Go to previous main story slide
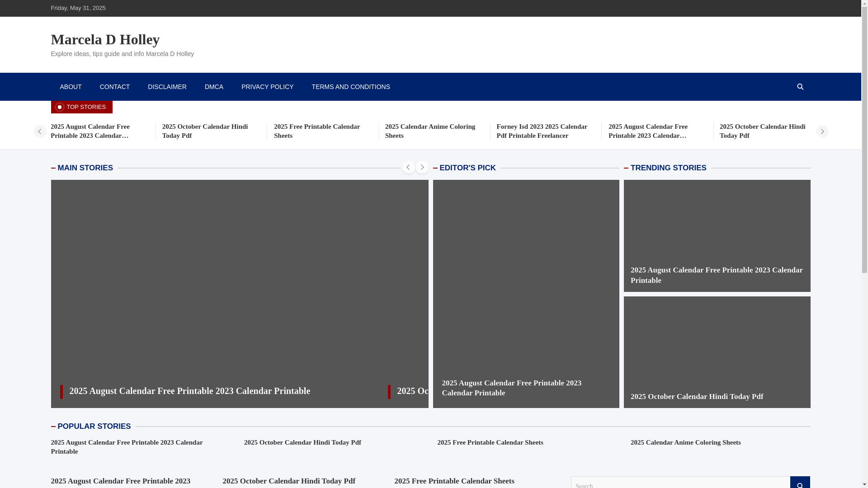Screen dimensions: 868x488 tap(408, 167)
